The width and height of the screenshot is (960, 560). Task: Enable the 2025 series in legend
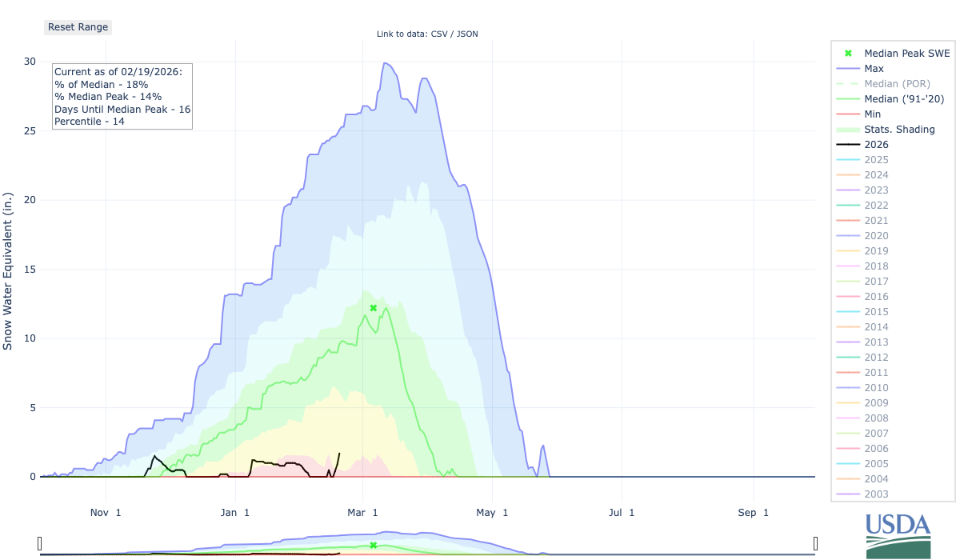pos(876,160)
